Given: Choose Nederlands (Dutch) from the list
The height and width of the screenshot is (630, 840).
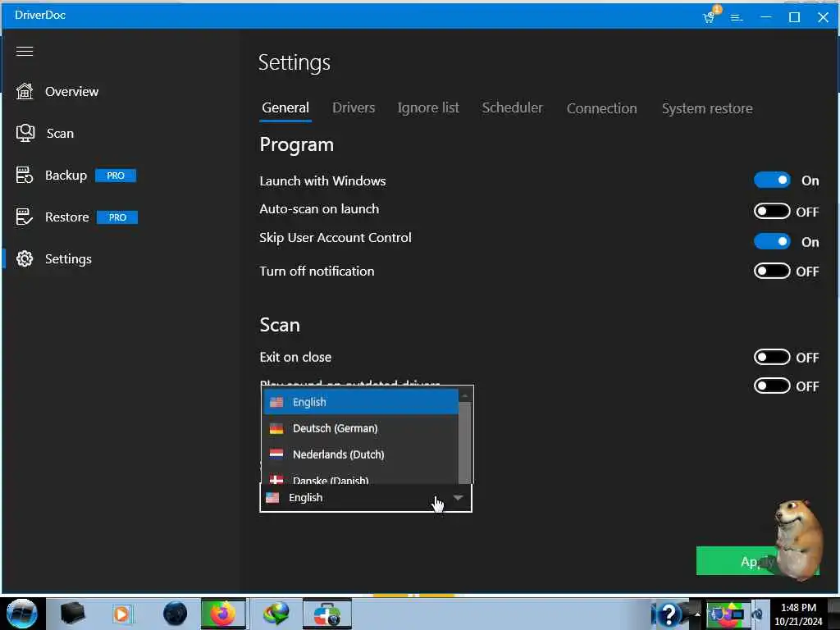Looking at the screenshot, I should coord(361,454).
